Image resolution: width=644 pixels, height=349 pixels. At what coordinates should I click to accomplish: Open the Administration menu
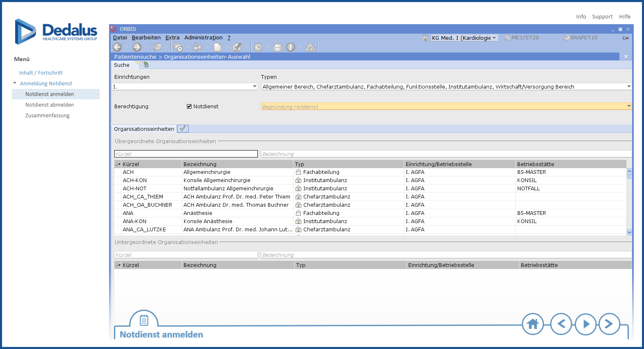point(203,38)
